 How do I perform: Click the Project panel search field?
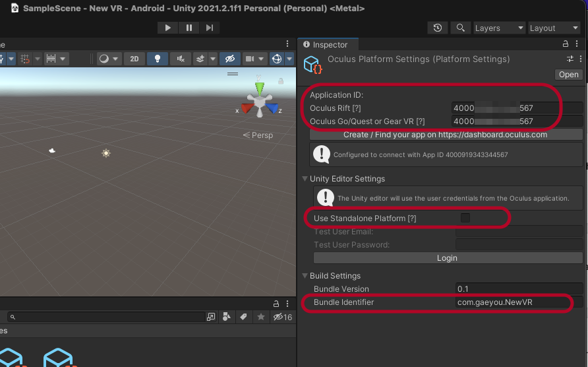[x=106, y=317]
